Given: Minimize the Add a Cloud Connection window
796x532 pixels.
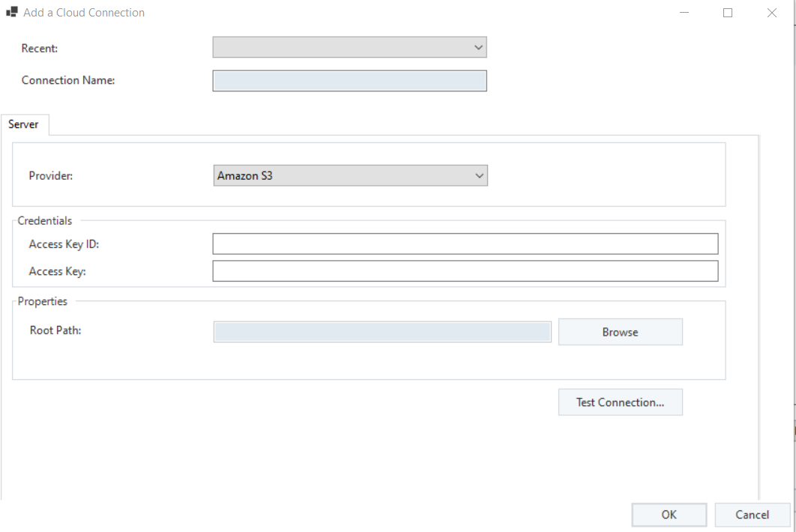Looking at the screenshot, I should tap(684, 13).
